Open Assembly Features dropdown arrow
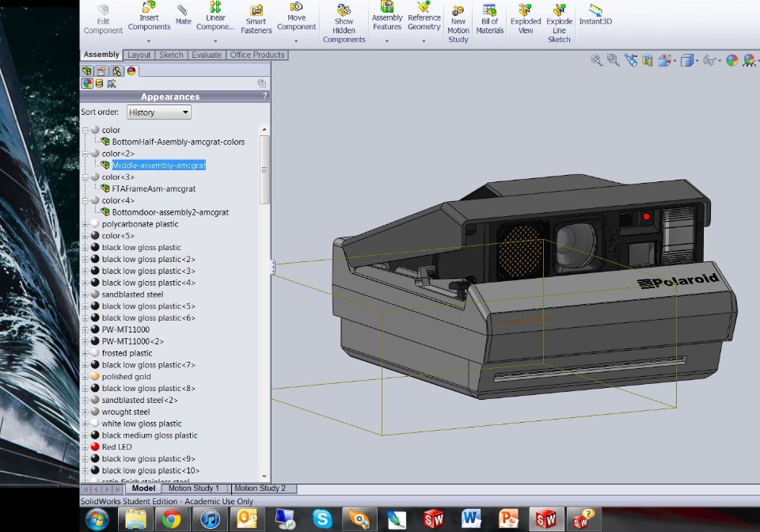The image size is (760, 532). [x=387, y=41]
